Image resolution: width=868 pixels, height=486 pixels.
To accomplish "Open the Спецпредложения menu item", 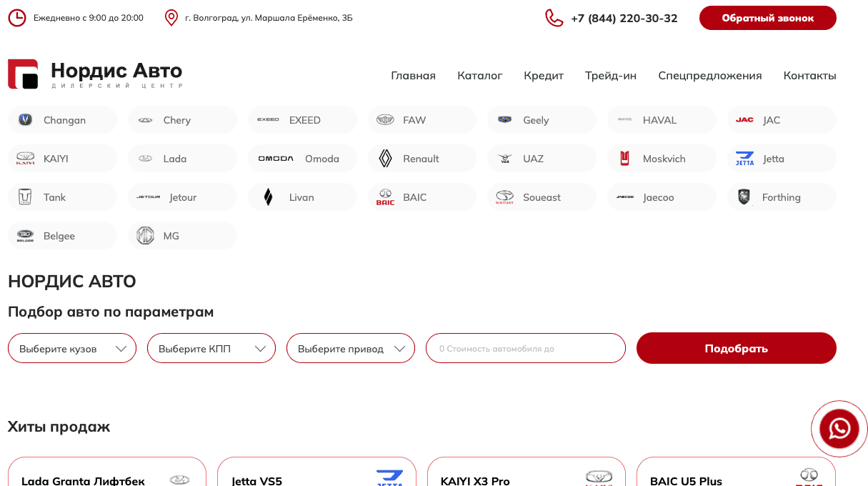I will coord(709,76).
